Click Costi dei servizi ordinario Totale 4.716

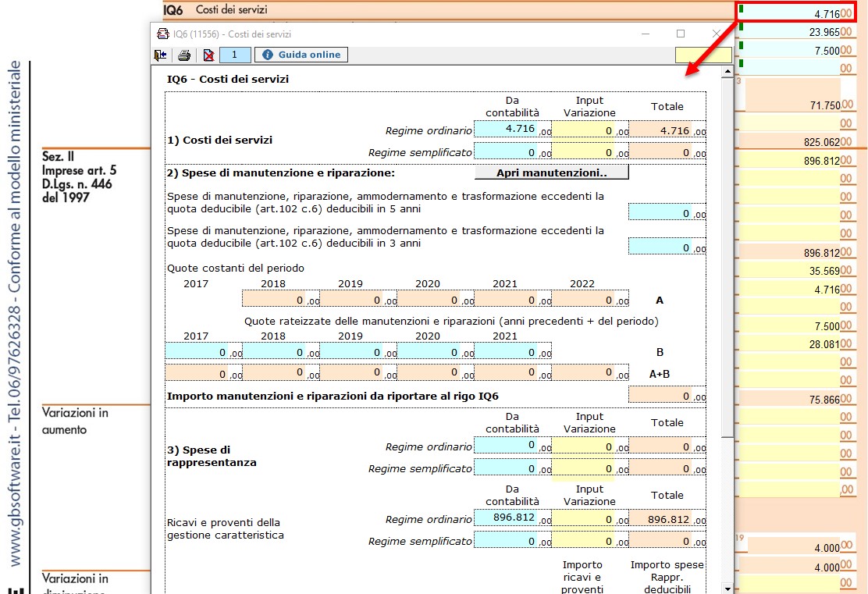click(667, 130)
